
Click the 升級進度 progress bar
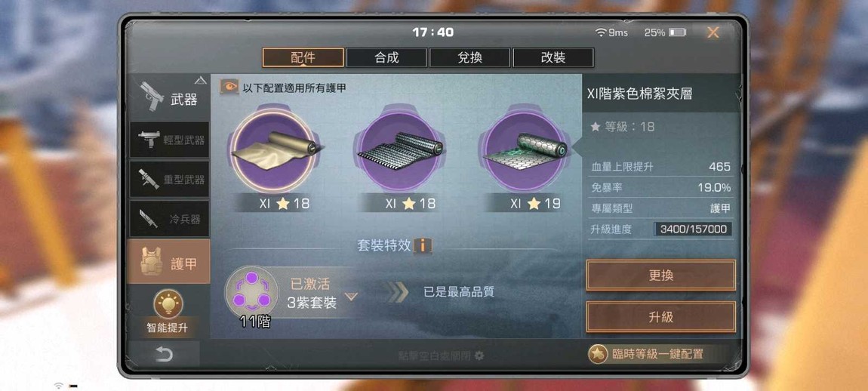pyautogui.click(x=693, y=229)
